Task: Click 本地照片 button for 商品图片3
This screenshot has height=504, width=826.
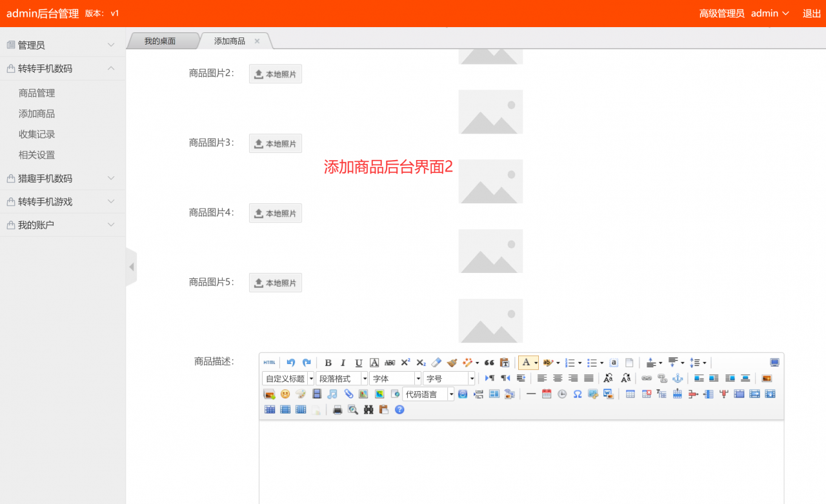Action: tap(276, 143)
